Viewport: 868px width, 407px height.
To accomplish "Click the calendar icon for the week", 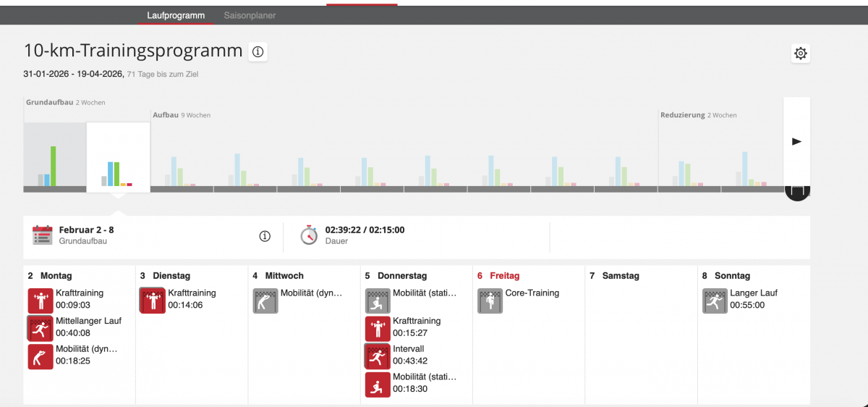I will (43, 235).
